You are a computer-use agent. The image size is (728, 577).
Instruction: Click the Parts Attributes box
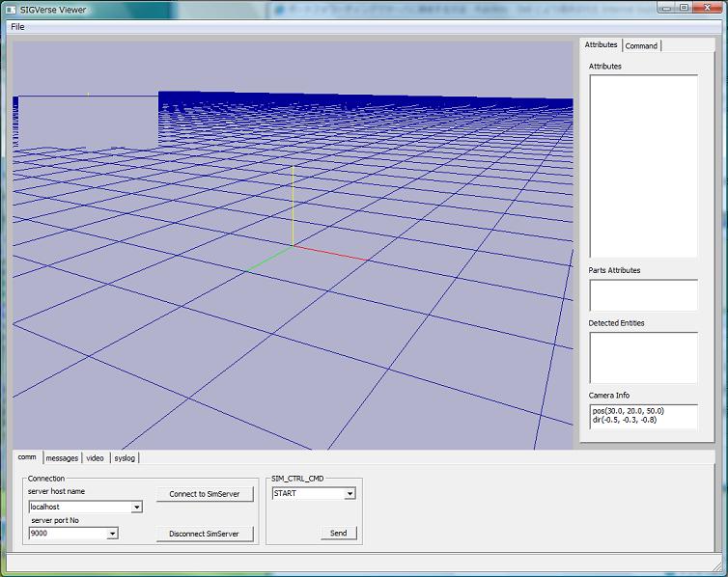coord(643,295)
